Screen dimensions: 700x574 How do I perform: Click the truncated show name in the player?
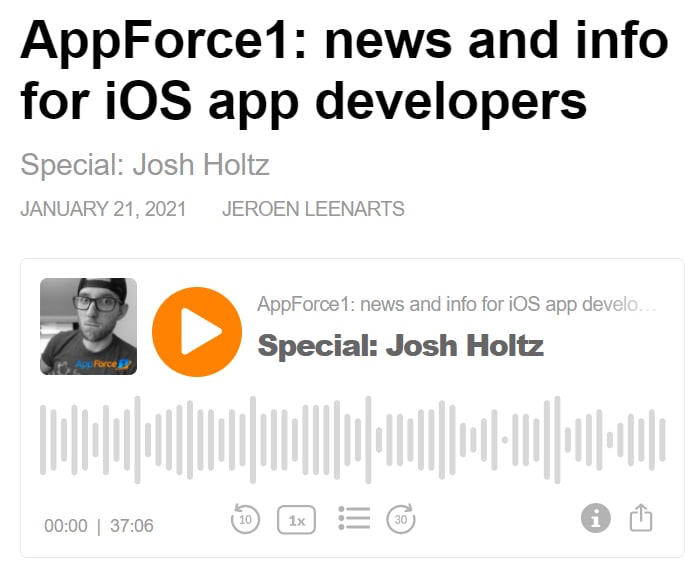(457, 304)
